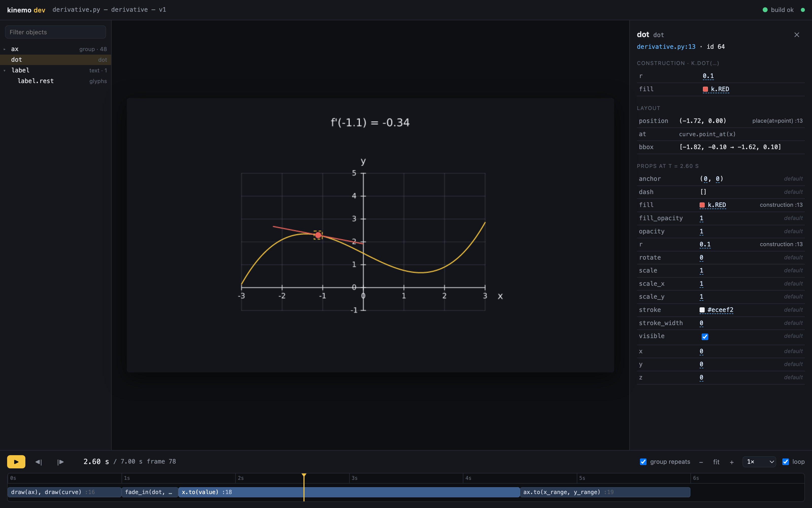Select draw(ax), draw(curve) timeline clip
This screenshot has height=508, width=812.
[64, 492]
